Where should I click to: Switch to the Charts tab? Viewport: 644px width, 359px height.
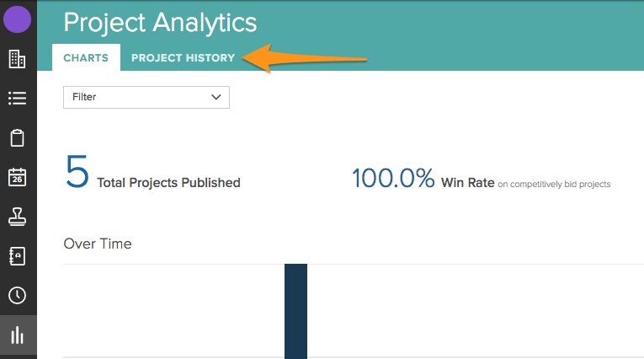pyautogui.click(x=86, y=58)
